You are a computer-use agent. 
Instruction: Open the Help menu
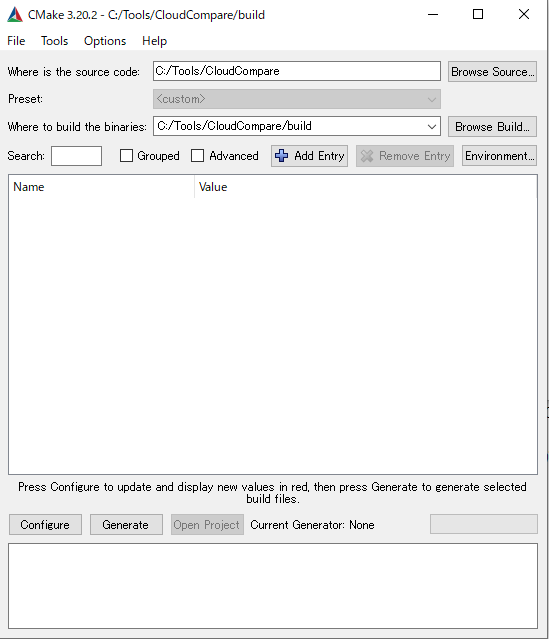pos(154,41)
